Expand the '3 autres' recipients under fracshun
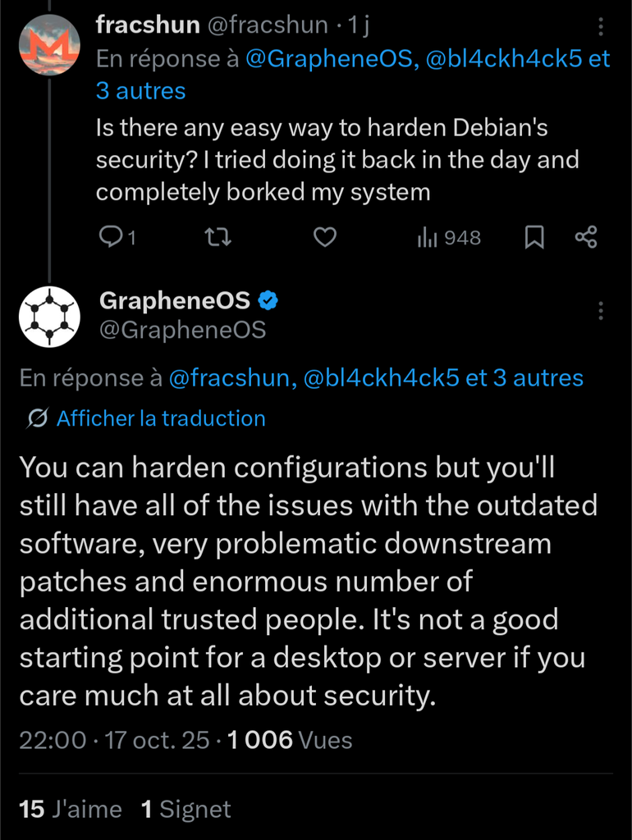632x840 pixels. click(x=141, y=90)
